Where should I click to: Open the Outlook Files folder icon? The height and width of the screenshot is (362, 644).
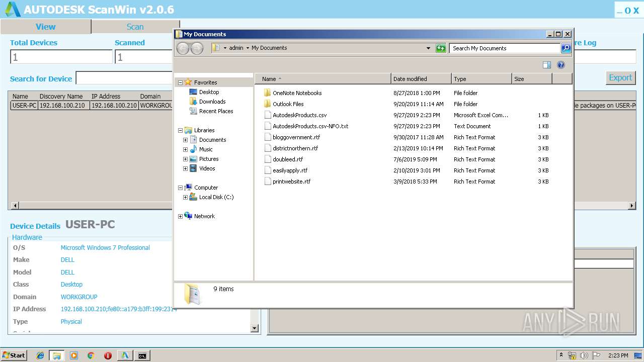click(x=267, y=104)
